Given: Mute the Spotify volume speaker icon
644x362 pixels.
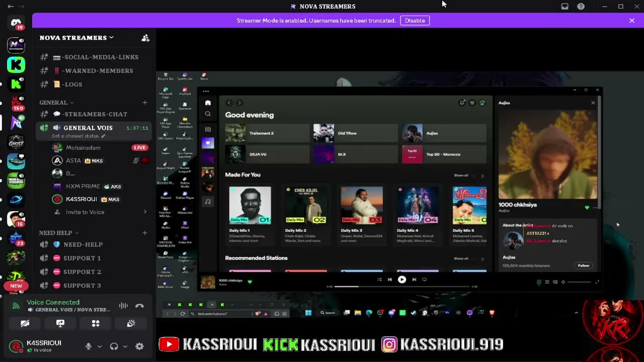Looking at the screenshot, I should point(563,282).
